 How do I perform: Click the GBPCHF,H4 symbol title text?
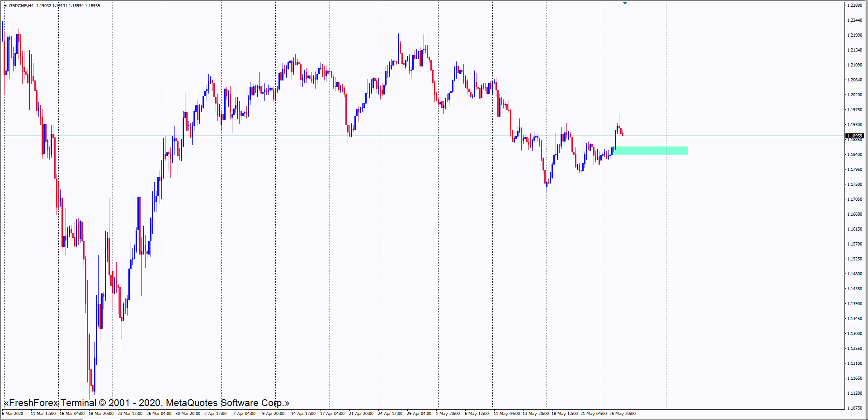pos(21,6)
